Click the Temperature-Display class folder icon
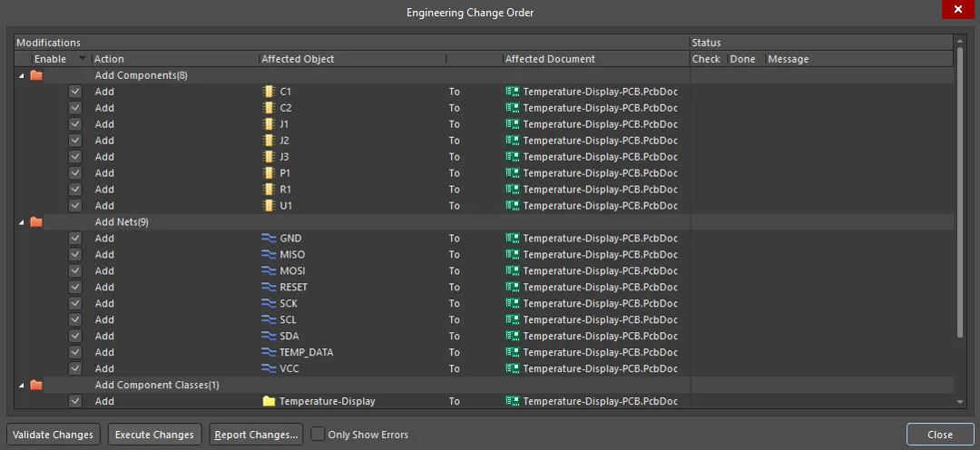Viewport: 980px width, 450px height. point(269,401)
